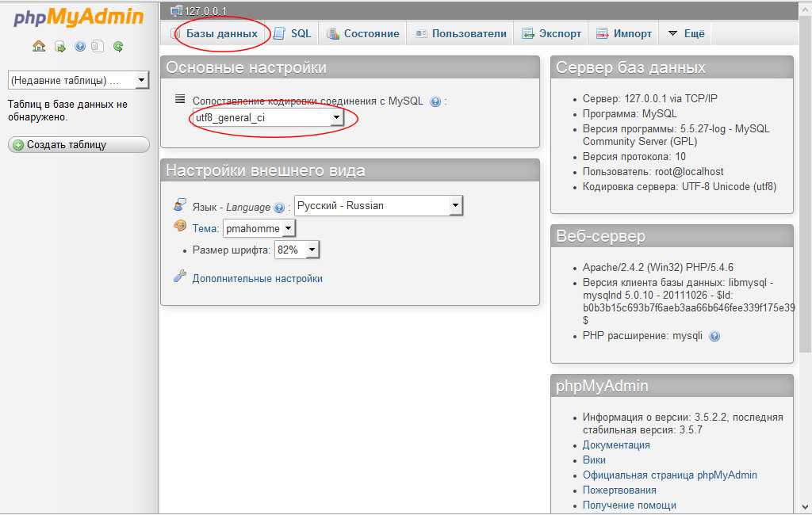Click text 'Пользователь: root@localhost'
The image size is (812, 515).
pyautogui.click(x=653, y=172)
